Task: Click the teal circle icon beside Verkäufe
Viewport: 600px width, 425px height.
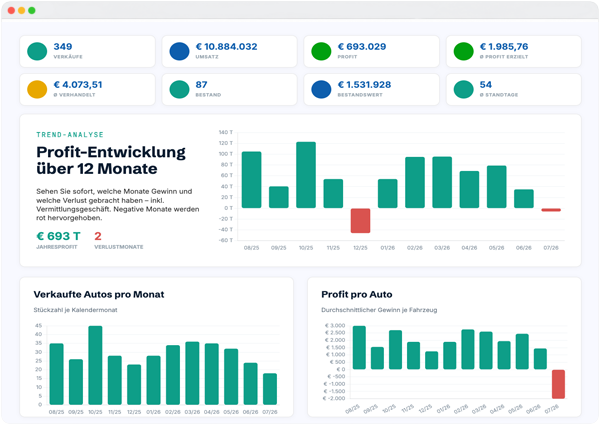Action: tap(37, 51)
